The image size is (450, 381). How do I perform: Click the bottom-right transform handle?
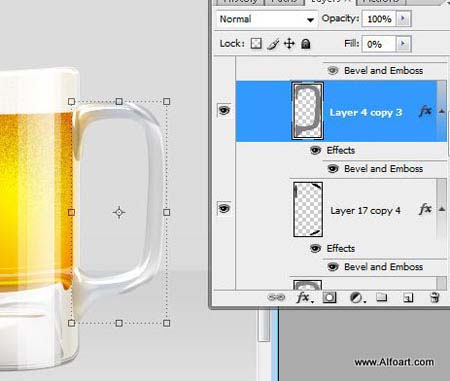pyautogui.click(x=167, y=323)
